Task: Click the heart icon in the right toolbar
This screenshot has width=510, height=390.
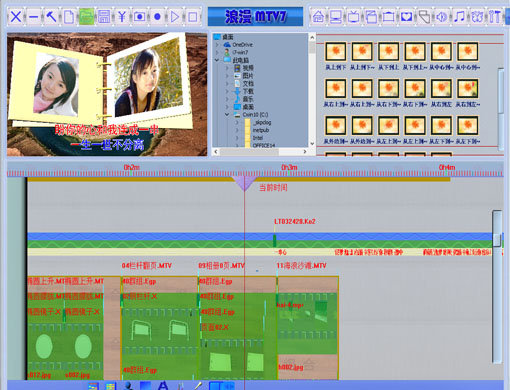Action: tap(406, 16)
